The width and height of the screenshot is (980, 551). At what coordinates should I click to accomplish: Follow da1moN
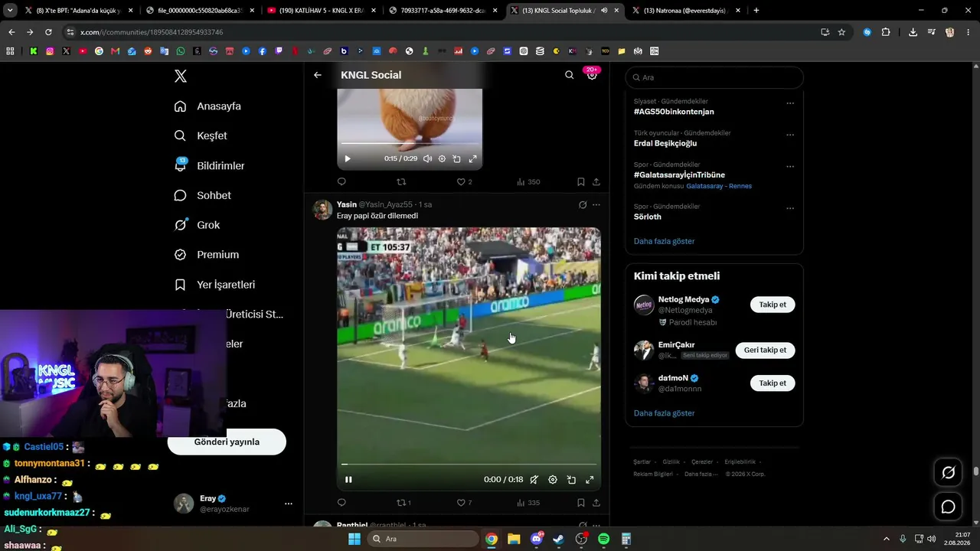coord(773,383)
